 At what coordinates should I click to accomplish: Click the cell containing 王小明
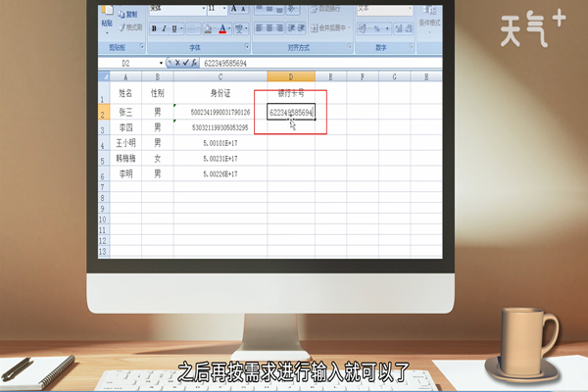pos(125,143)
